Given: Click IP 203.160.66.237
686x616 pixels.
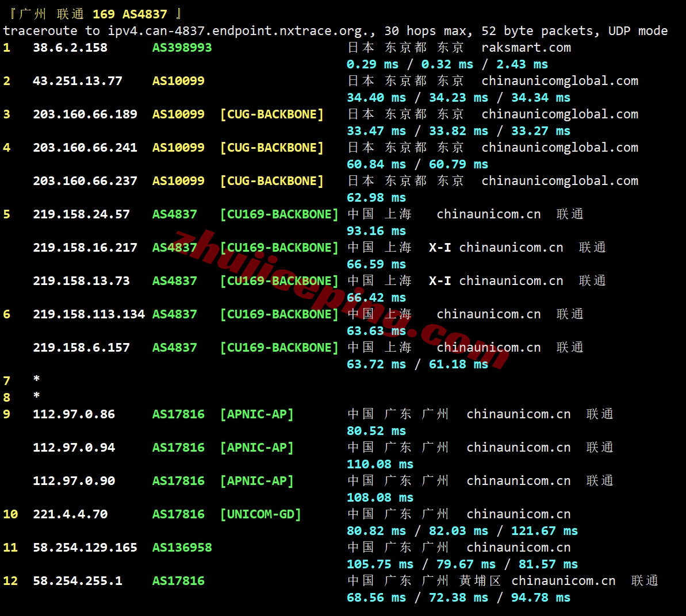Looking at the screenshot, I should point(85,181).
